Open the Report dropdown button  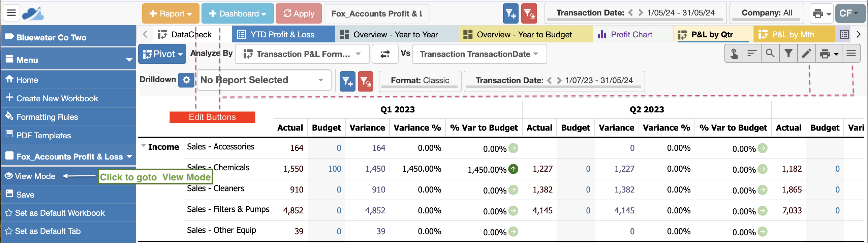click(x=171, y=13)
